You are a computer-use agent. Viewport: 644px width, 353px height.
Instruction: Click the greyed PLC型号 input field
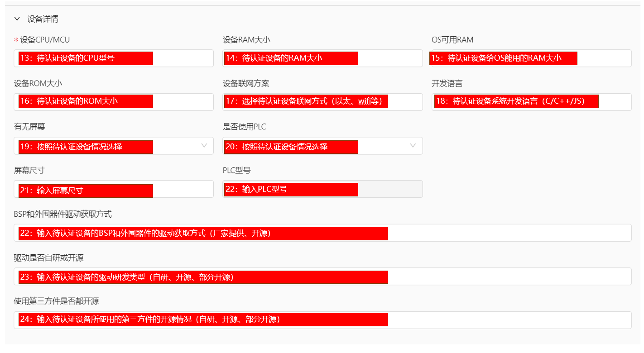(322, 189)
